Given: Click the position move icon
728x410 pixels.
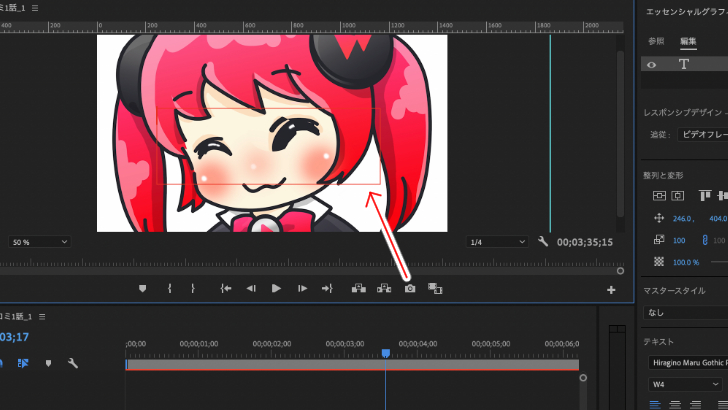Looking at the screenshot, I should click(x=659, y=218).
